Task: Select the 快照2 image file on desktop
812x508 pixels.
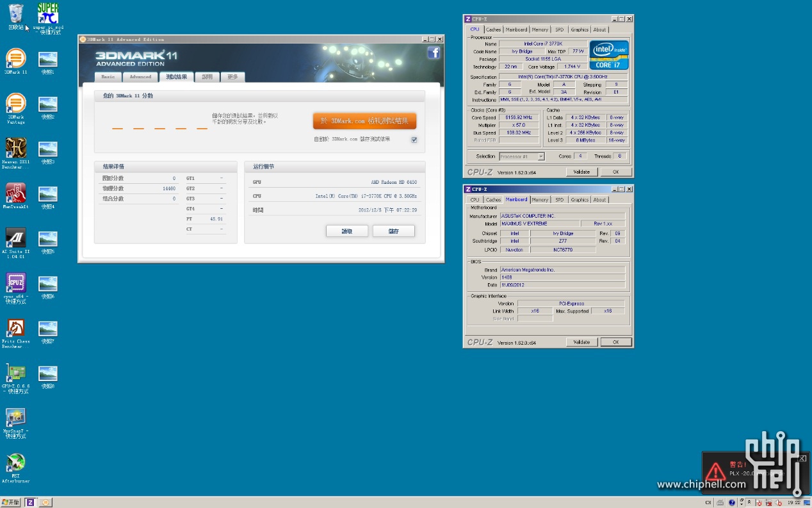Action: point(48,108)
